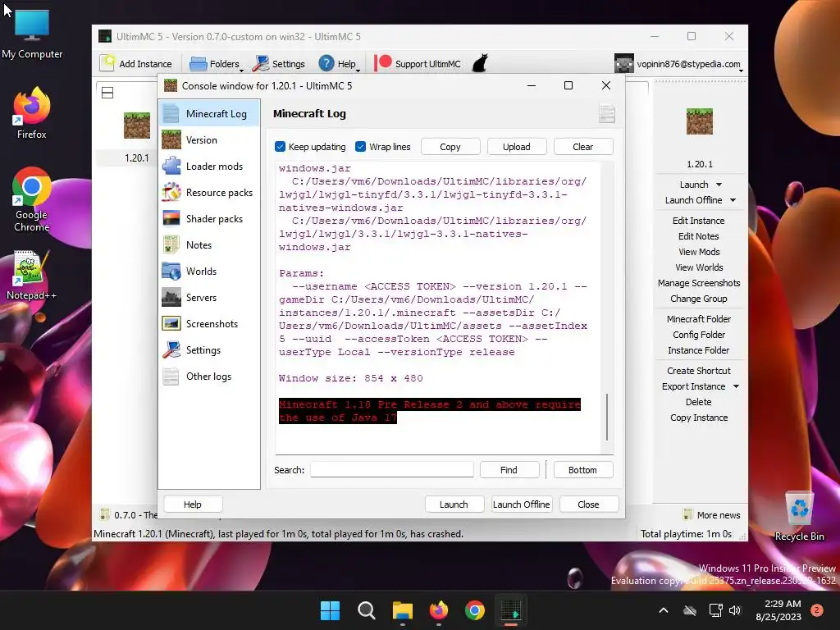Toggle Keep updating checkbox
This screenshot has height=630, width=840.
(x=280, y=146)
